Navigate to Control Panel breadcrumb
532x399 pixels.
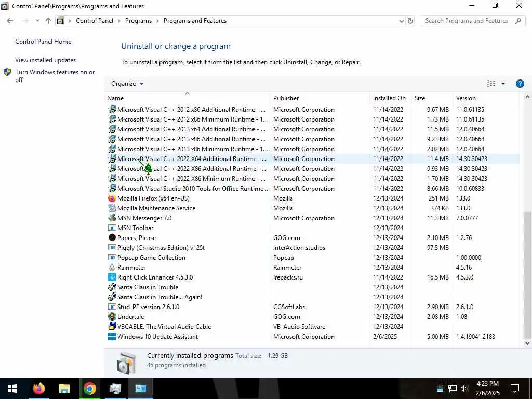pos(95,21)
